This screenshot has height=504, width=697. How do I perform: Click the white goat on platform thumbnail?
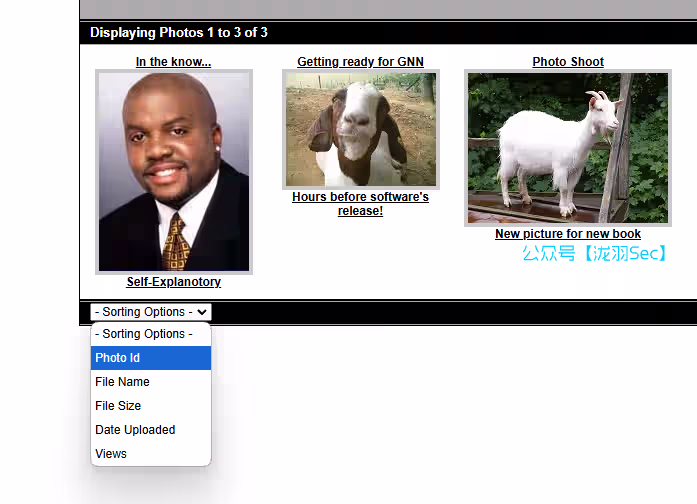[x=567, y=148]
